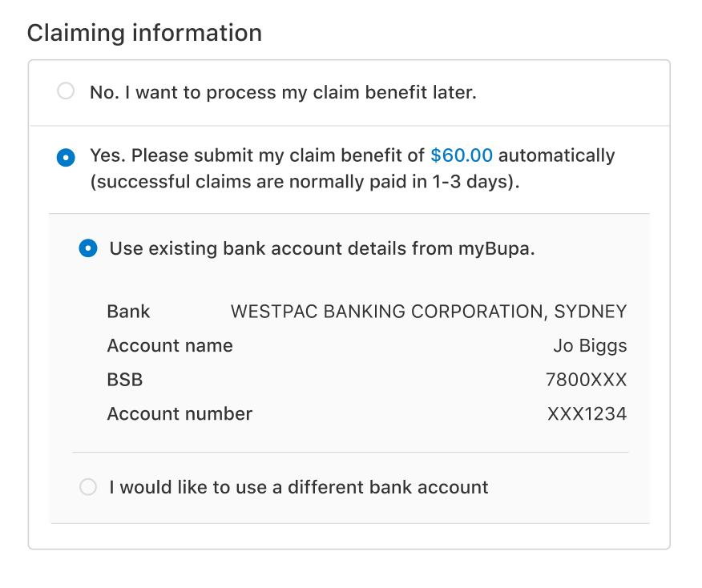Click the blue $60.00 claim benefit amount
This screenshot has width=702, height=588.
462,155
